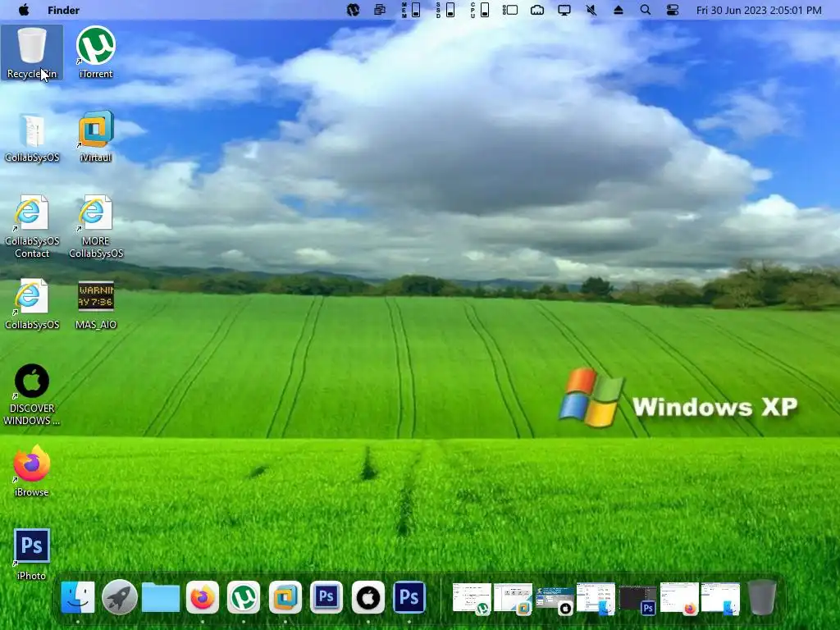Click the MEM usage meter
The width and height of the screenshot is (840, 630).
point(411,10)
